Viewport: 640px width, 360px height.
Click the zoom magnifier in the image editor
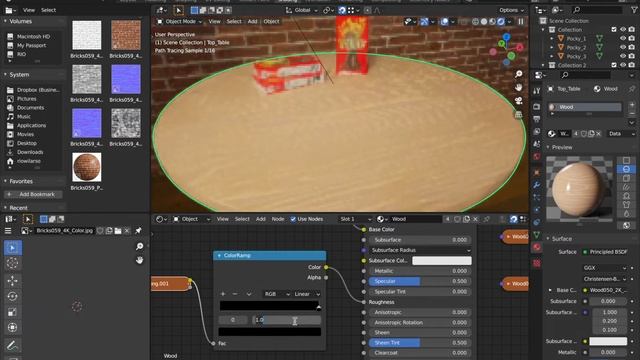[139, 246]
